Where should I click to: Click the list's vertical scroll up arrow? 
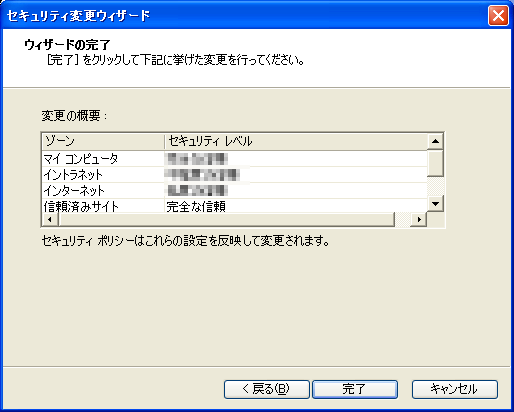coord(435,141)
